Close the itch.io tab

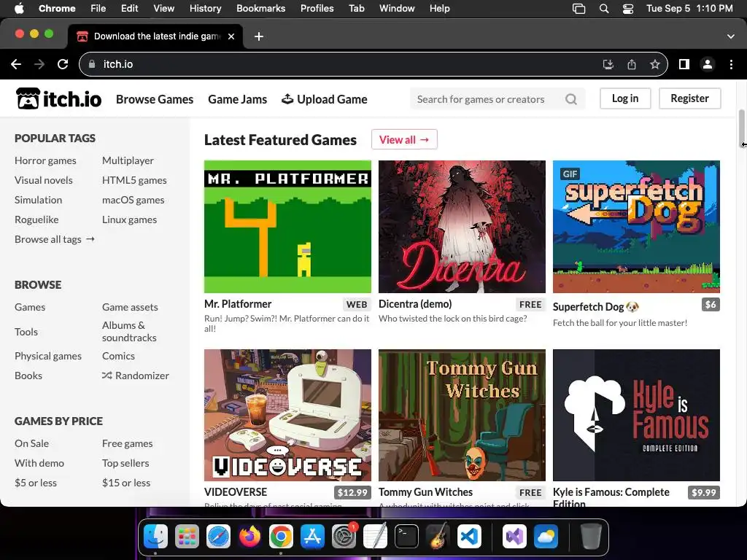click(231, 36)
